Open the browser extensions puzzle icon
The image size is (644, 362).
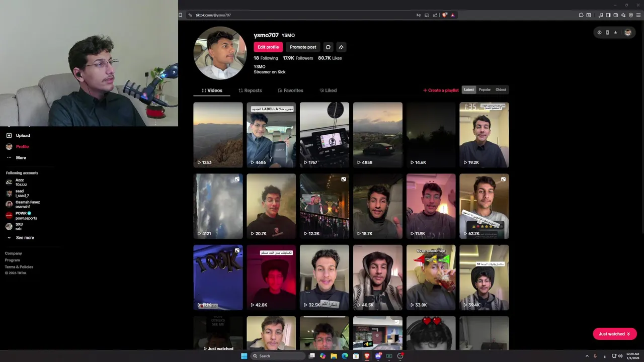coord(581,15)
